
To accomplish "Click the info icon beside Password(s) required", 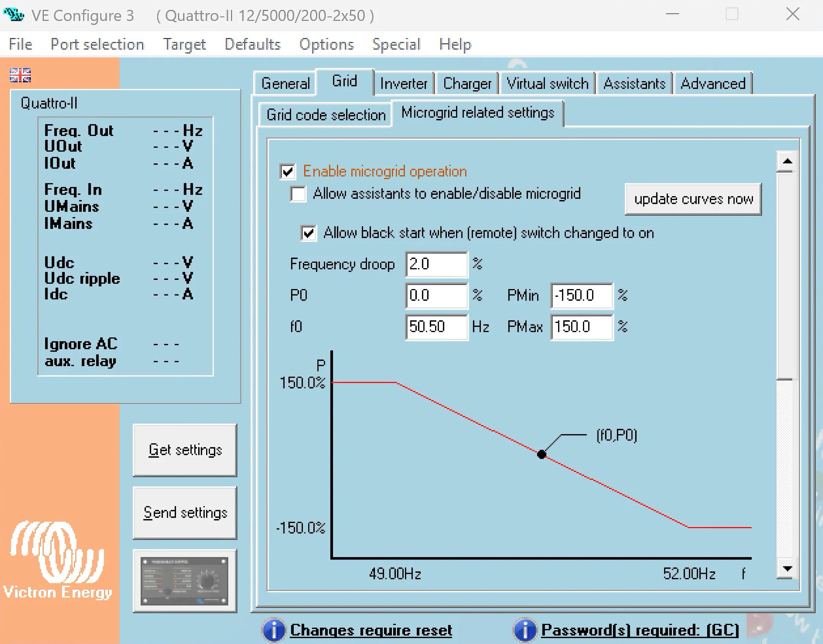I will pos(525,630).
